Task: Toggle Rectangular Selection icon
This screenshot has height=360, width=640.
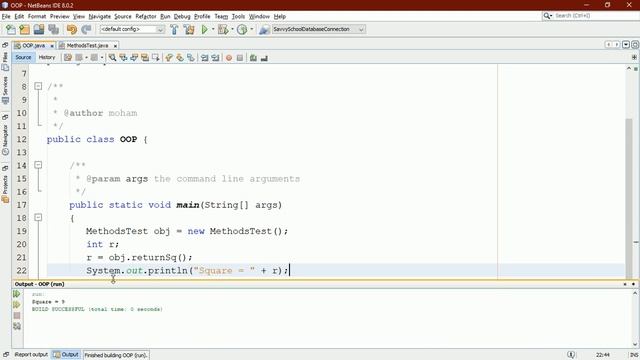Action: pos(156,58)
